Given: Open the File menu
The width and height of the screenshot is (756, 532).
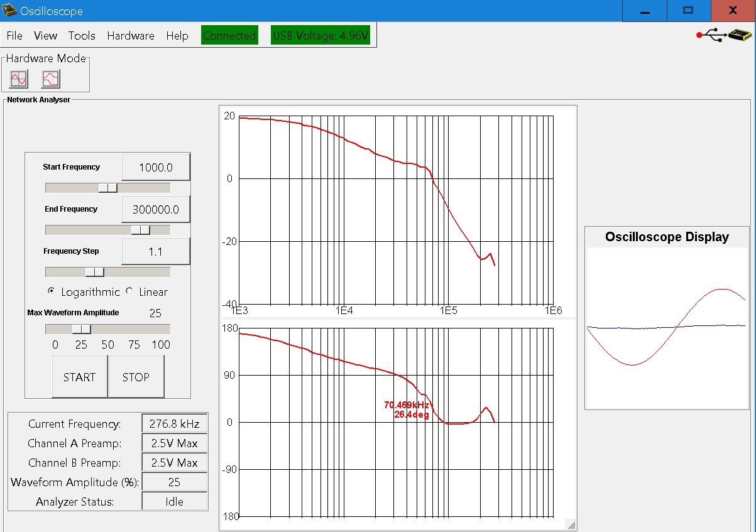Looking at the screenshot, I should pos(14,36).
